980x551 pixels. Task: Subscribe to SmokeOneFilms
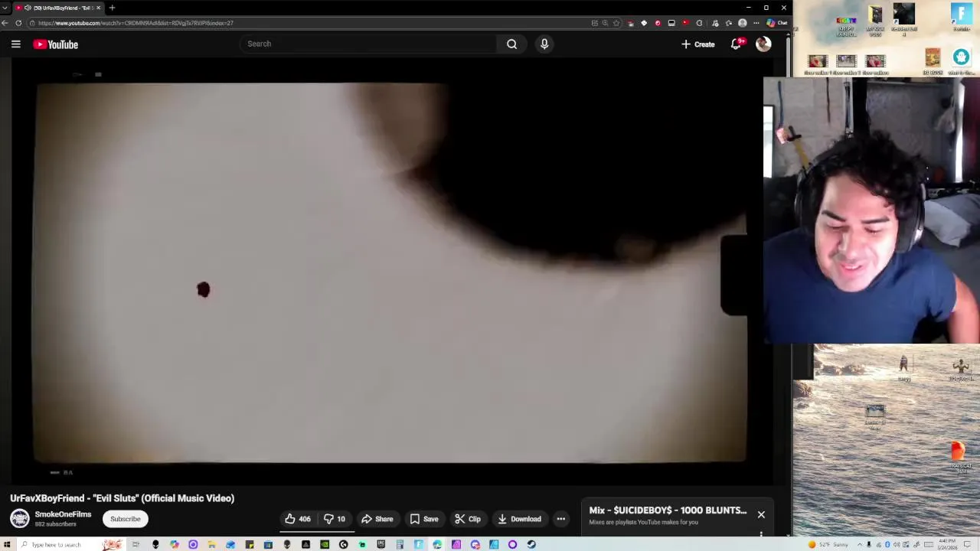pyautogui.click(x=126, y=519)
